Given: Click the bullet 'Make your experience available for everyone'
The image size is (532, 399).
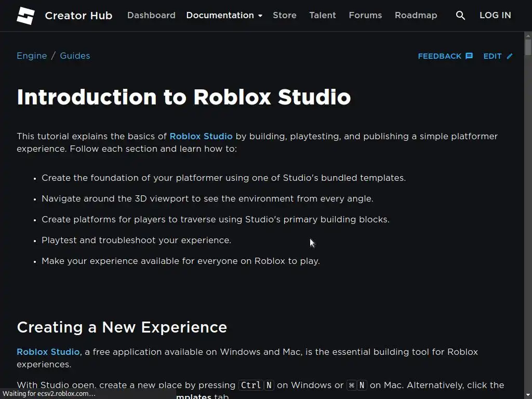Looking at the screenshot, I should pos(181,261).
